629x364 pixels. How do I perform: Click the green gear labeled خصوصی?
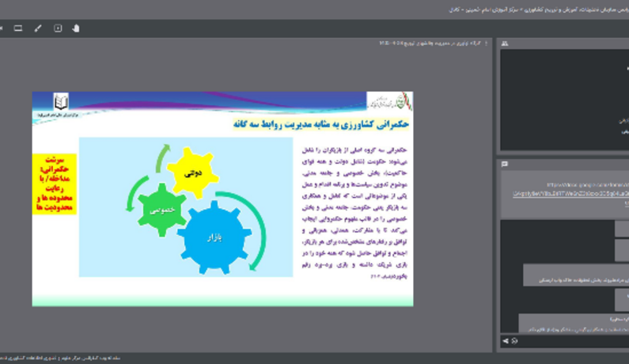pyautogui.click(x=162, y=210)
